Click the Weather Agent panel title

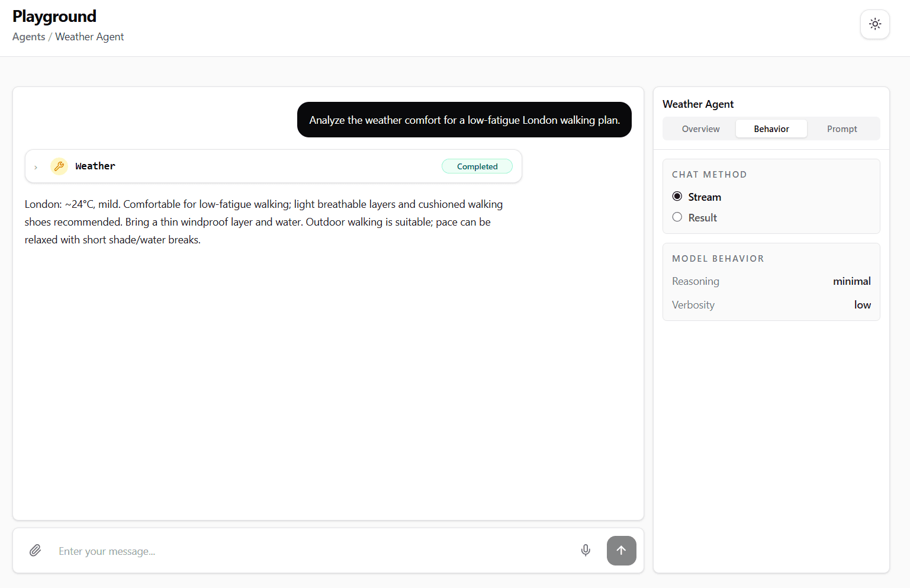pyautogui.click(x=698, y=104)
